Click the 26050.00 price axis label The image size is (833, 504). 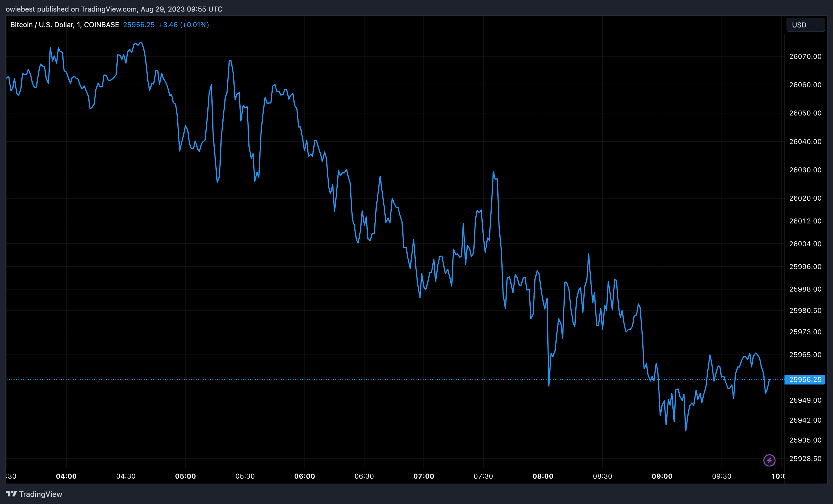tap(805, 113)
